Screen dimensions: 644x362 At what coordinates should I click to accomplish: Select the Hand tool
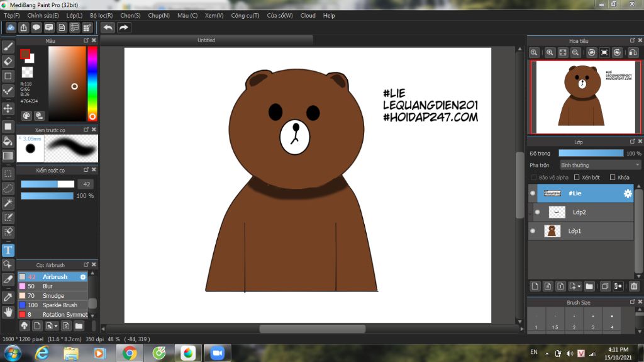pyautogui.click(x=8, y=312)
